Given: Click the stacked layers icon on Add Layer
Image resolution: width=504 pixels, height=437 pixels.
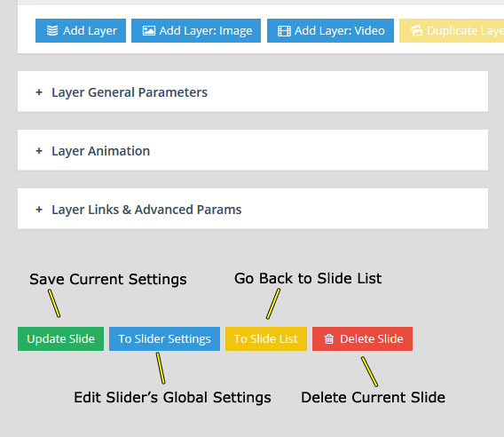Looking at the screenshot, I should point(52,30).
